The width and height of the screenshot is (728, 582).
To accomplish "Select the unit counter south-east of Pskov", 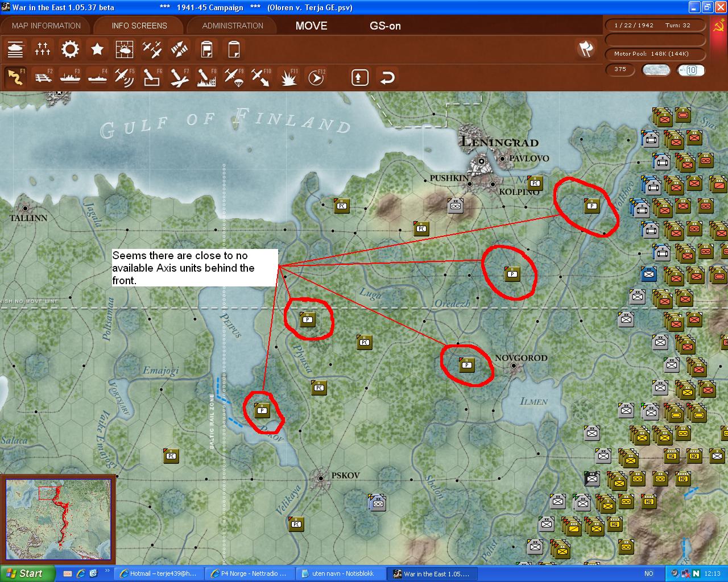I will click(378, 502).
